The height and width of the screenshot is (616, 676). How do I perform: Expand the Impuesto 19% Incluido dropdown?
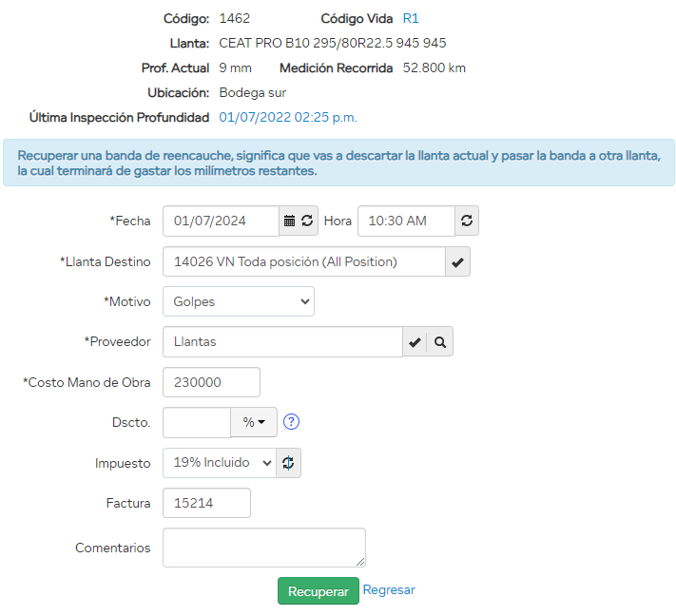tap(220, 463)
